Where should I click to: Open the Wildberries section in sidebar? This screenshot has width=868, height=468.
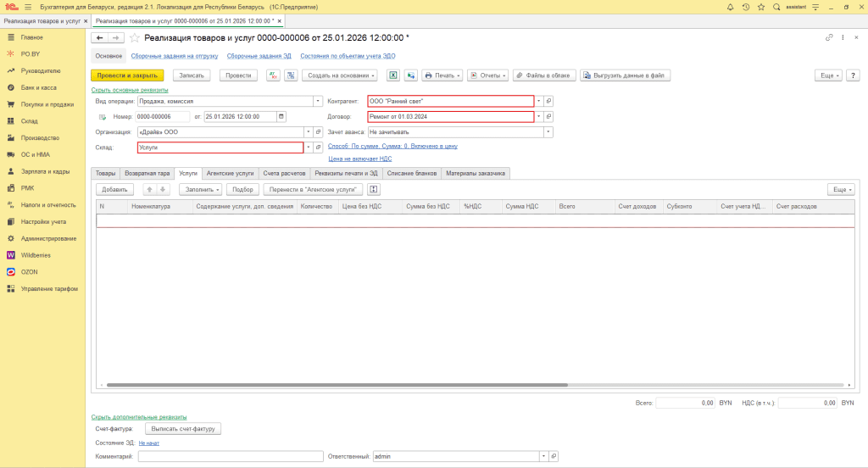(36, 254)
